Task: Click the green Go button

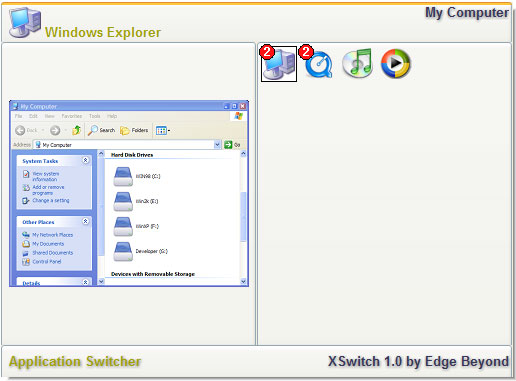Action: click(x=232, y=145)
